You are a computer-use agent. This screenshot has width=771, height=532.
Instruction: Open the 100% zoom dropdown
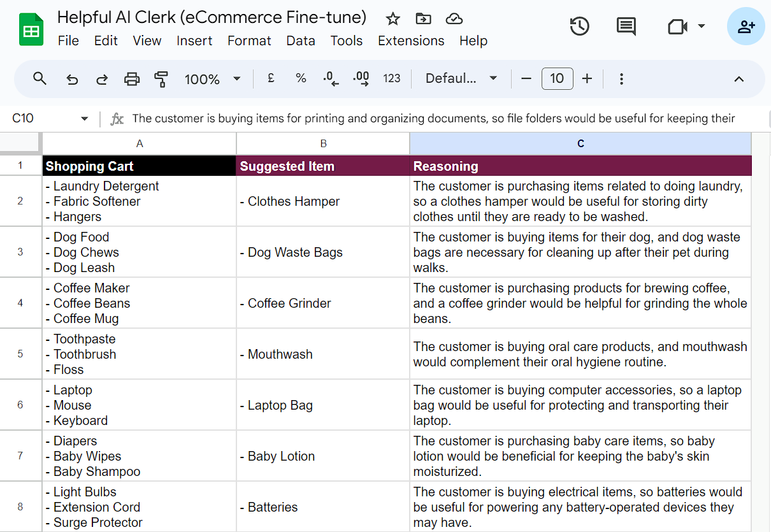coord(213,79)
